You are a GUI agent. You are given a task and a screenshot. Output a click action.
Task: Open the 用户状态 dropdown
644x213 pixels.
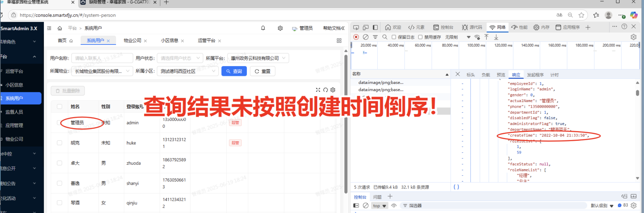[x=180, y=58]
